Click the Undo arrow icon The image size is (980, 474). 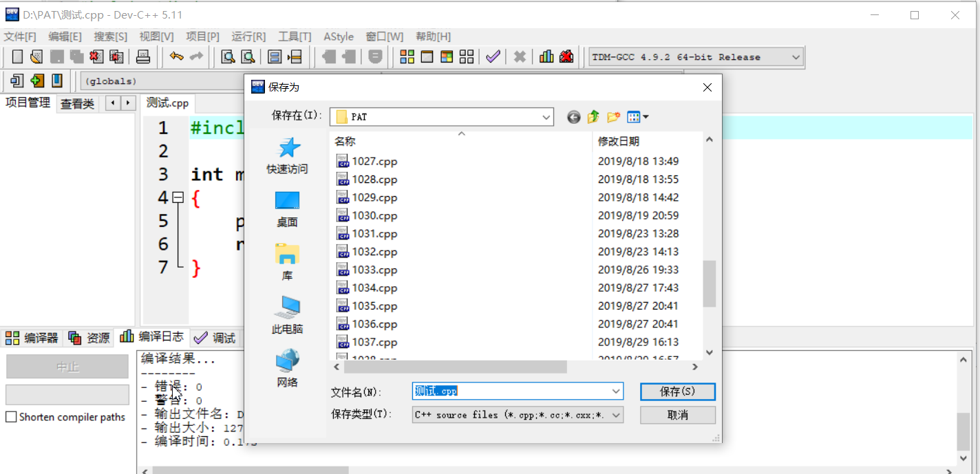(177, 56)
